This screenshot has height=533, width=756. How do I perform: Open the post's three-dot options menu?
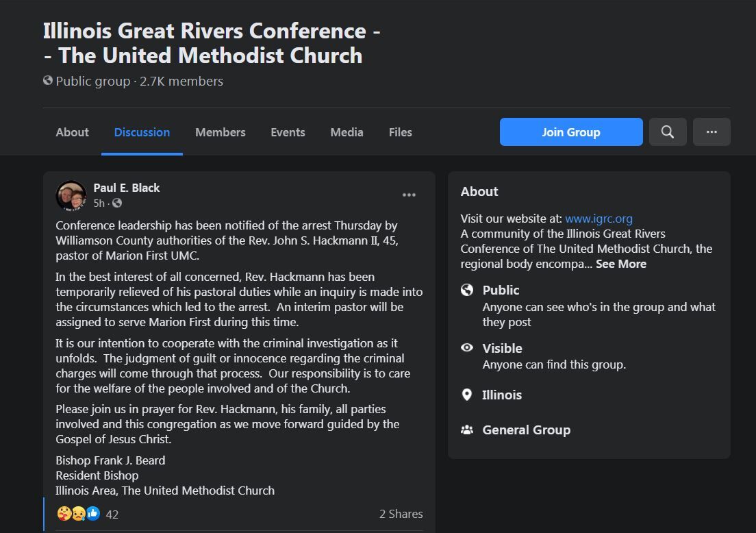pos(409,195)
